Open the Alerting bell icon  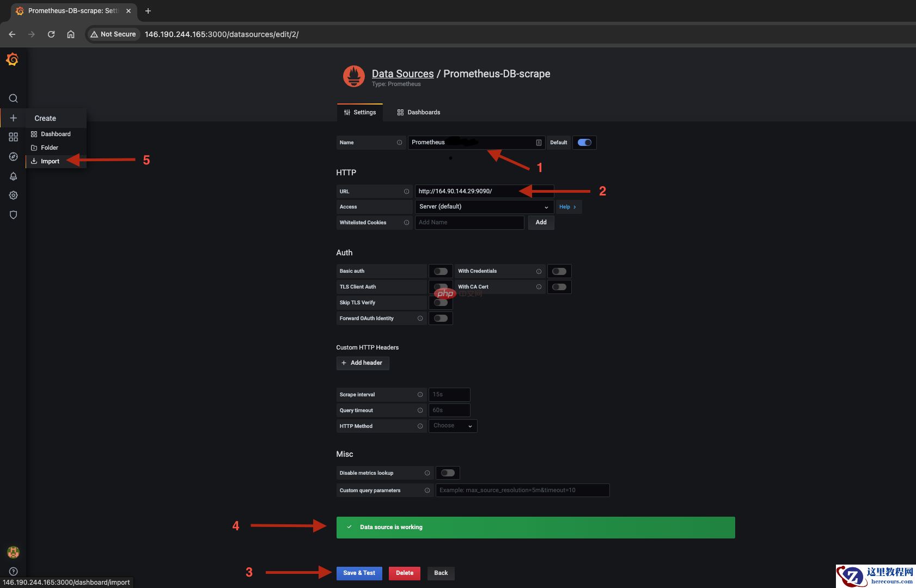click(x=14, y=176)
